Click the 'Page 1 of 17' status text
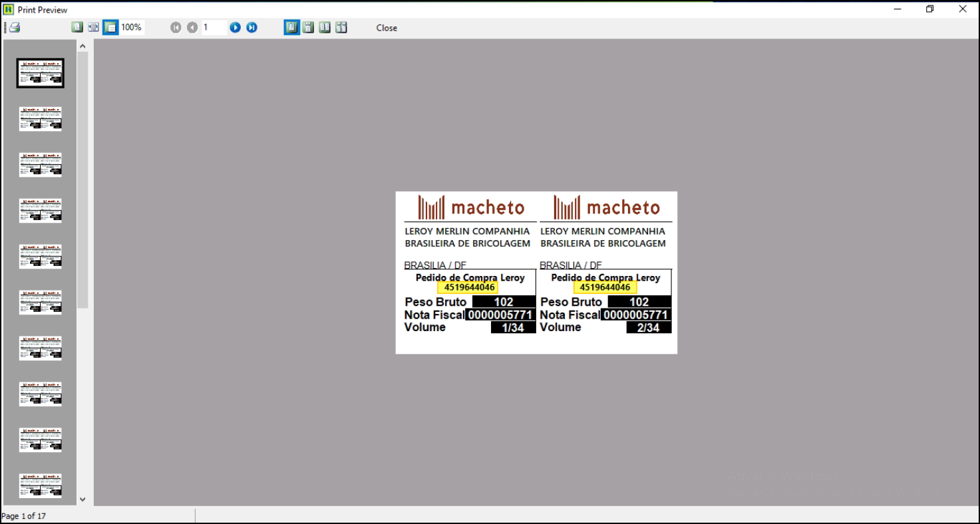980x524 pixels. (x=24, y=516)
